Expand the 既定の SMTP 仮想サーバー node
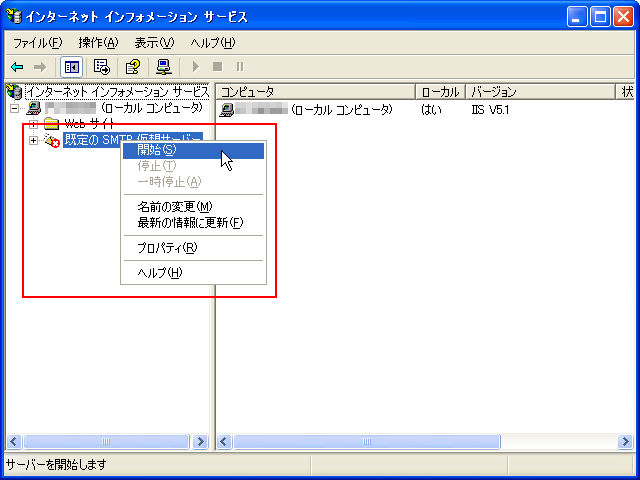Screen dimensions: 640x480 click(33, 140)
